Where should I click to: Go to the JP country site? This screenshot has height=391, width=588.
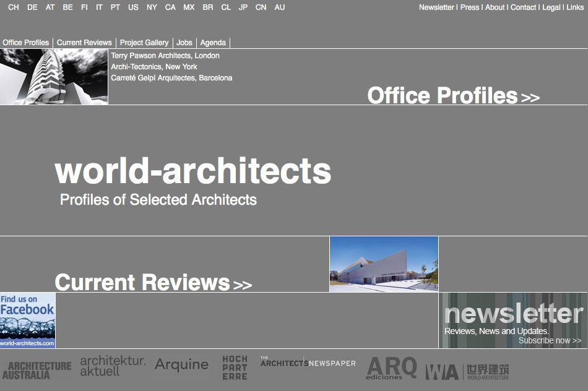tap(243, 7)
